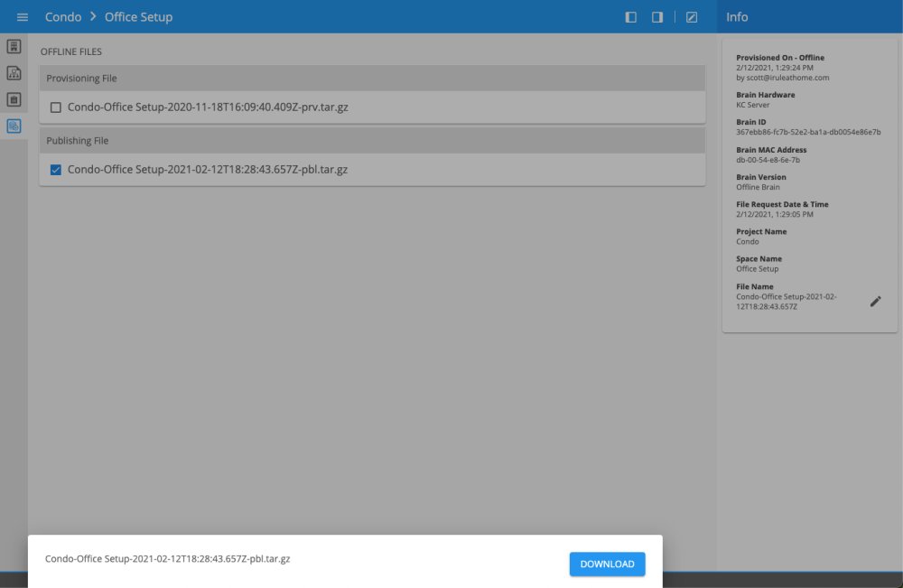Click the scott@iruleathome.com email text

(787, 77)
